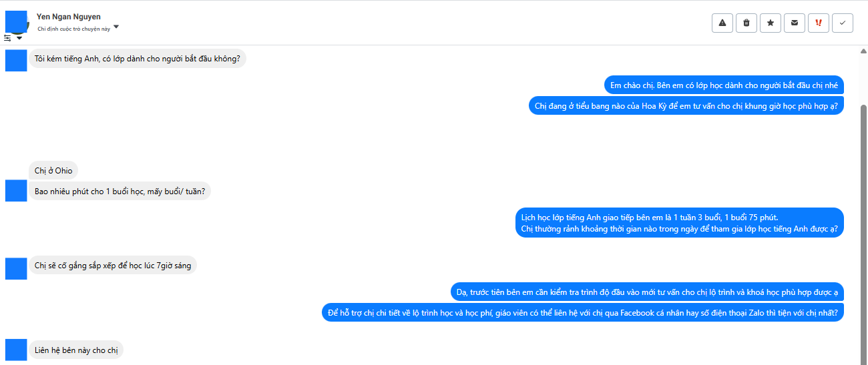Open dropdown arrow beside the sliders icon
This screenshot has height=365, width=868.
pos(19,38)
